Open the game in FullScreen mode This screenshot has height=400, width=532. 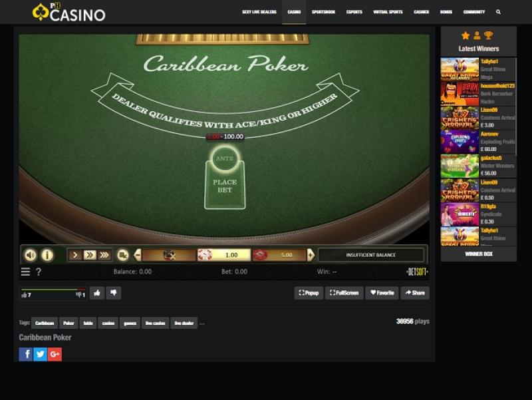[x=344, y=293]
